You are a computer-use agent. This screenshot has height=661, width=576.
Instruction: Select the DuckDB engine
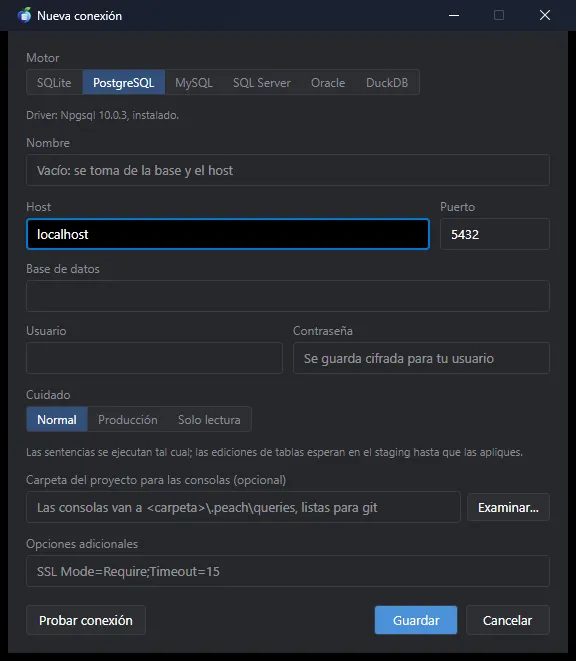tap(387, 82)
